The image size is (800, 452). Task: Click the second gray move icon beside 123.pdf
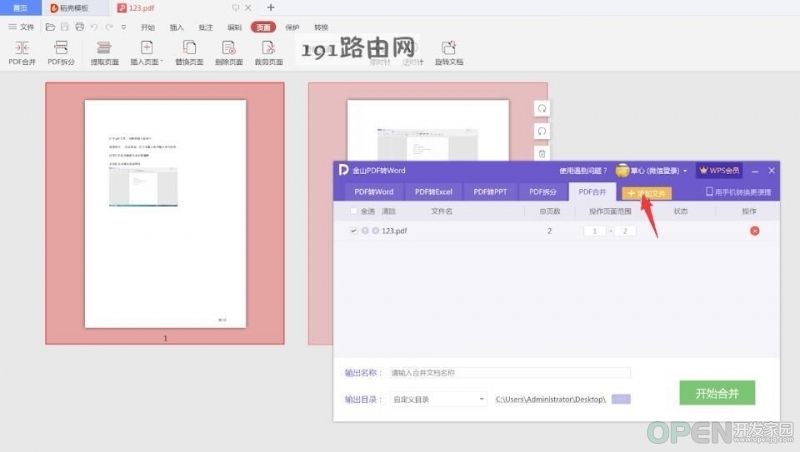tap(376, 231)
